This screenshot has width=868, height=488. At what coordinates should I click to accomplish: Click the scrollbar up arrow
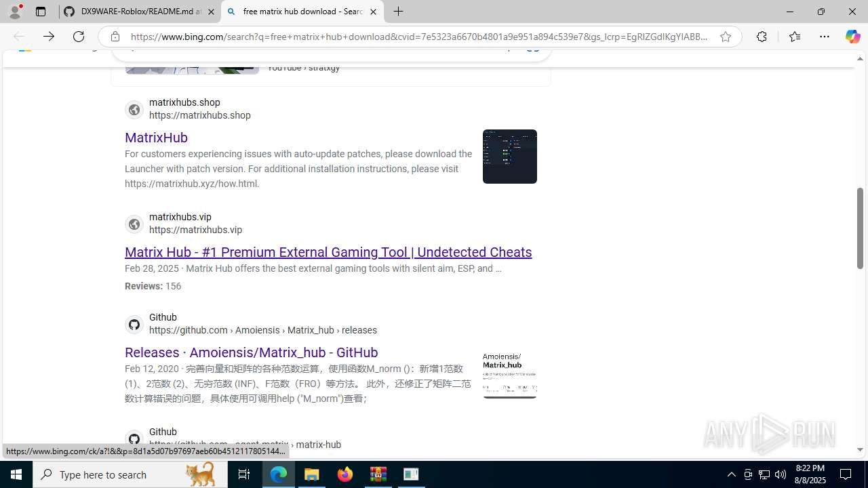[860, 59]
